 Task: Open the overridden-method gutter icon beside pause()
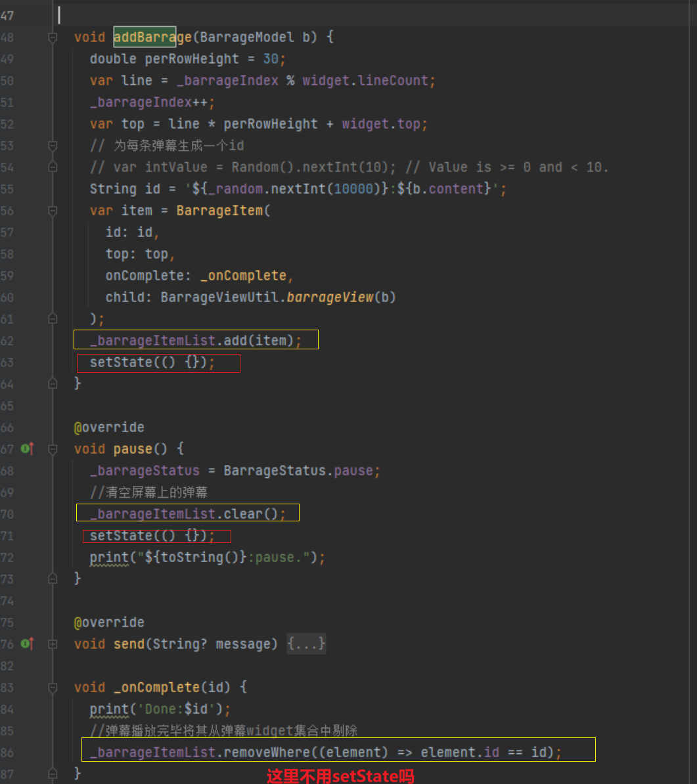coord(28,448)
